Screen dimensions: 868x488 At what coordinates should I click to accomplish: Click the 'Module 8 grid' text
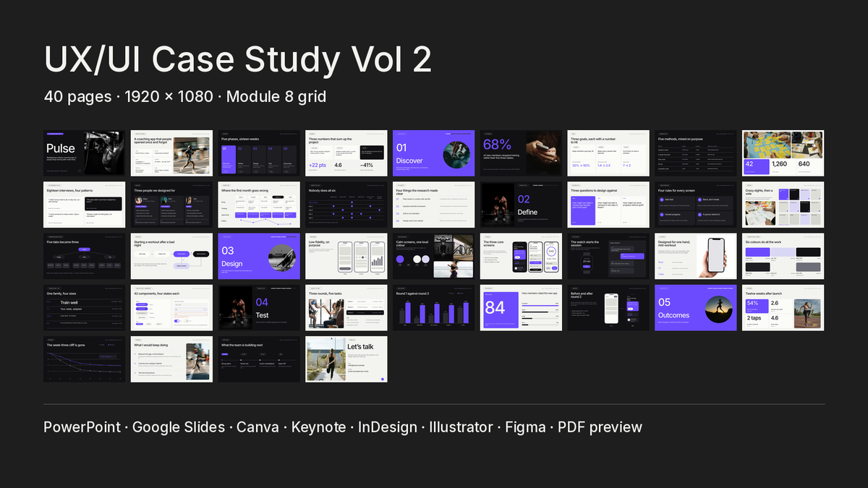click(x=276, y=96)
